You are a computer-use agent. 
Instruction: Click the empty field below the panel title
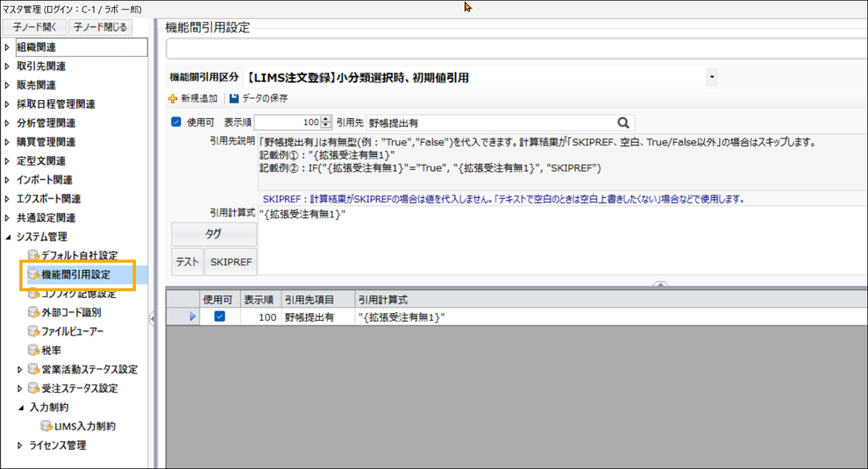click(x=516, y=49)
